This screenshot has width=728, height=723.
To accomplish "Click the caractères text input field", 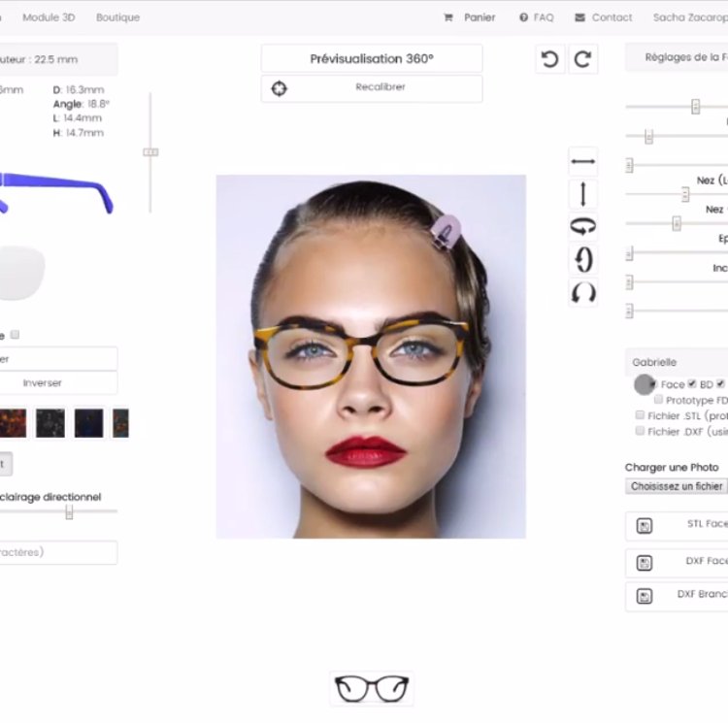I will [x=58, y=552].
